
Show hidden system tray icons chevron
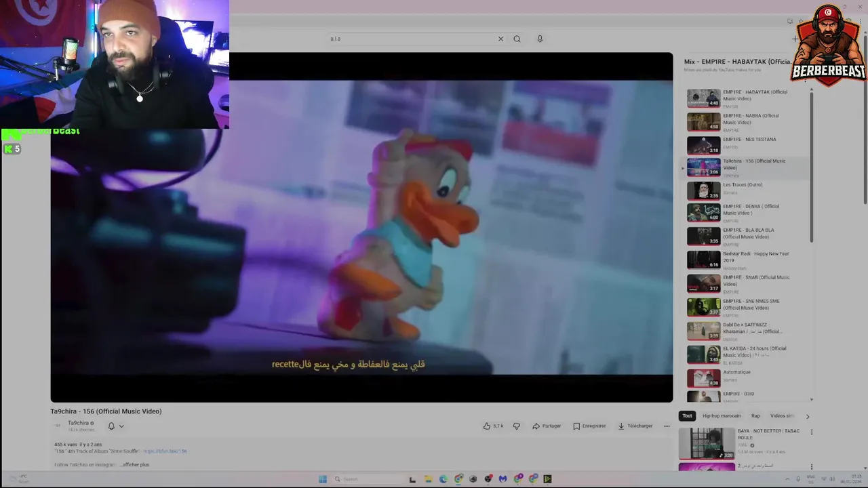(787, 479)
